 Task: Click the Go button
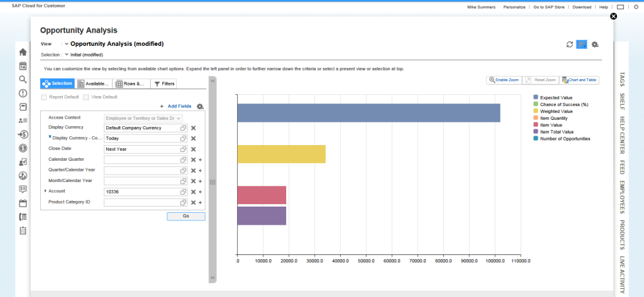tap(186, 216)
